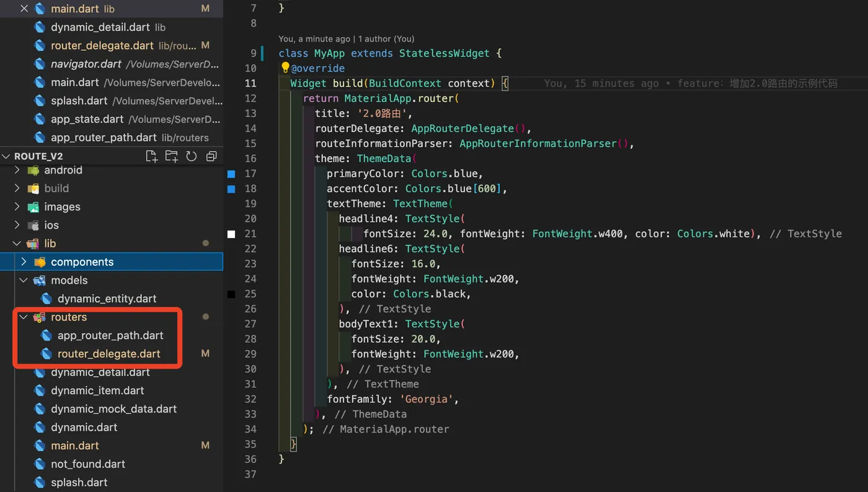
Task: Switch to navigator.dart open editor
Action: [x=112, y=64]
